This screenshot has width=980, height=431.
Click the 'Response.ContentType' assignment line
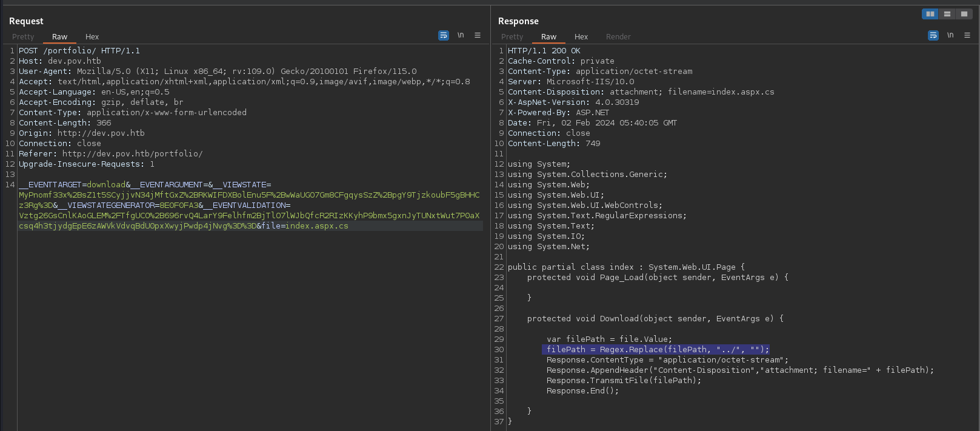pos(668,360)
